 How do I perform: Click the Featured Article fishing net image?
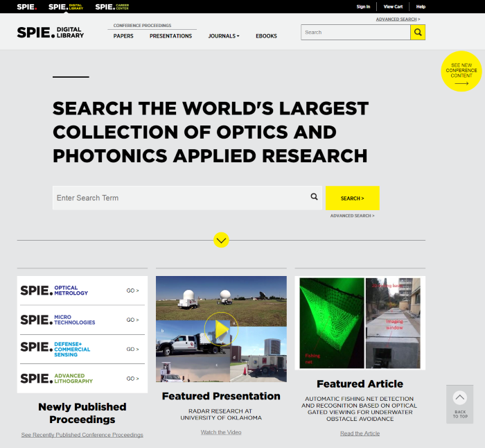tap(360, 323)
